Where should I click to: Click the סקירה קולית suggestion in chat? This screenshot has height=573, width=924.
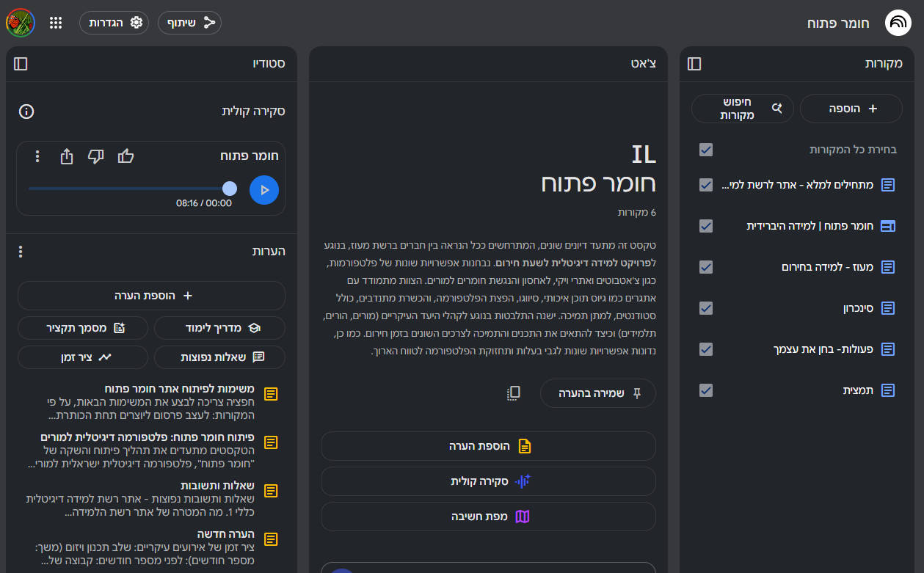pos(488,481)
